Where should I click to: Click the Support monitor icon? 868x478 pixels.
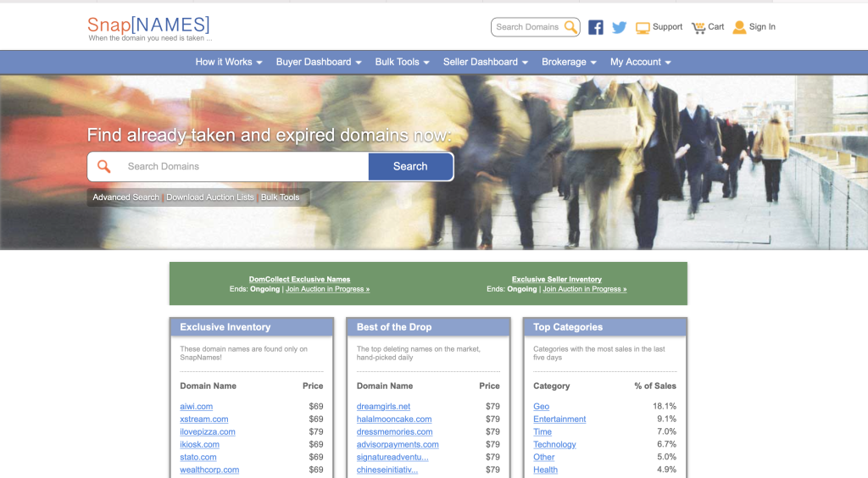pos(643,28)
